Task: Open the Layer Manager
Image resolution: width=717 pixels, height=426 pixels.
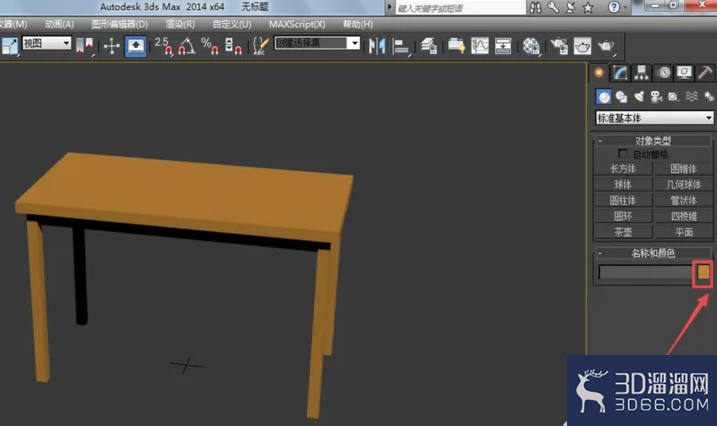Action: point(429,46)
